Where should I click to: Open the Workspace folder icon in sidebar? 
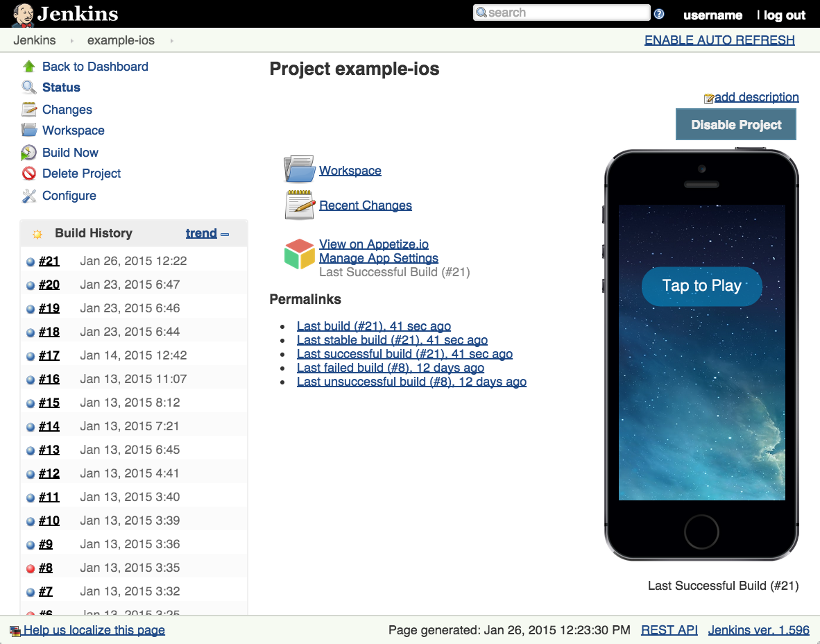point(29,130)
